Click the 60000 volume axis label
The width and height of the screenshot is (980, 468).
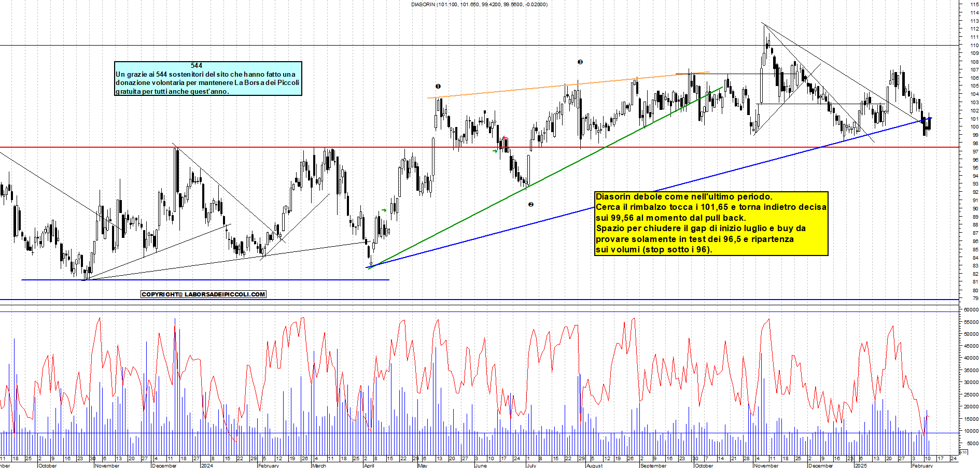click(971, 309)
